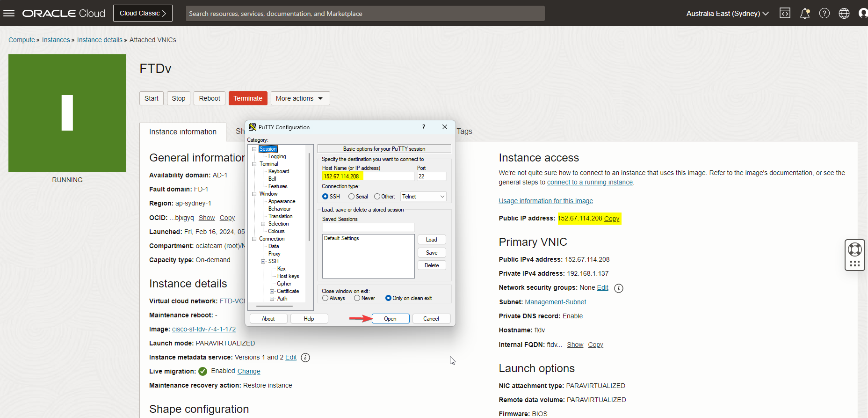The width and height of the screenshot is (868, 418).
Task: Select Keyboard in the category tree
Action: (x=279, y=171)
